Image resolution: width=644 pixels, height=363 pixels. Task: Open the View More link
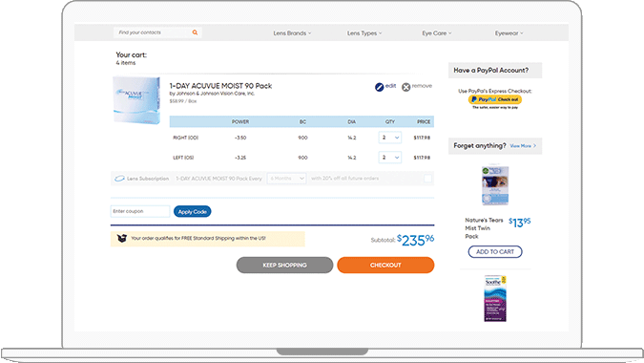523,146
